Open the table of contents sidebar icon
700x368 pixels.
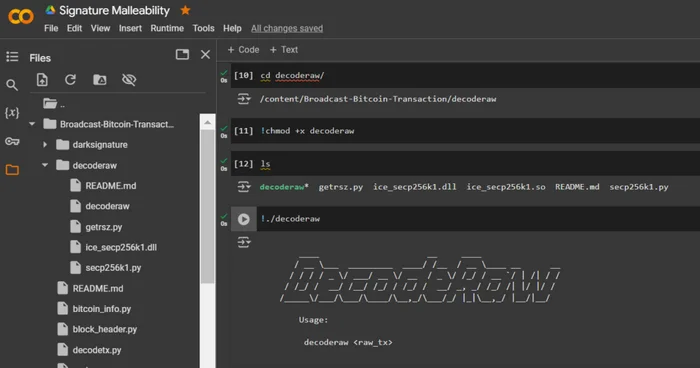point(12,57)
